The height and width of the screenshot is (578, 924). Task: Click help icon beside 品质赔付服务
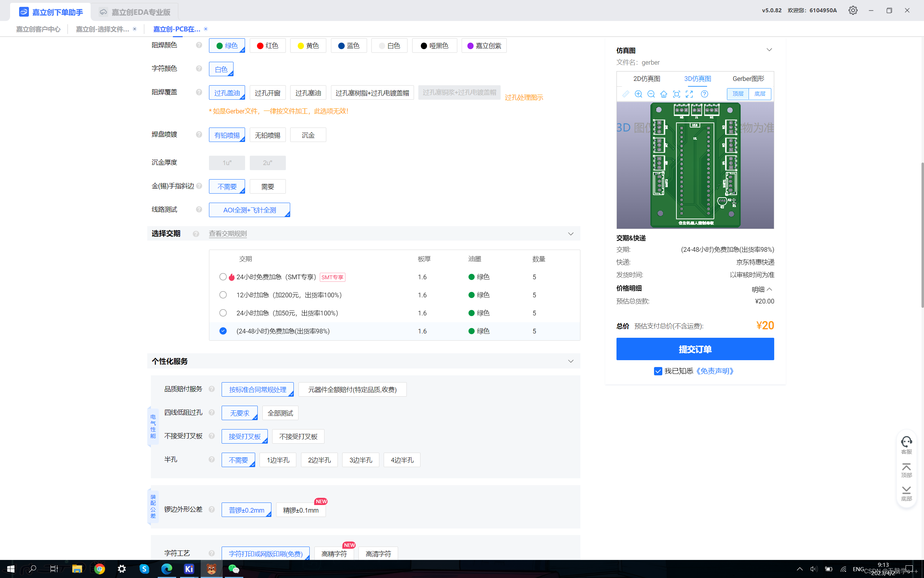[212, 389]
